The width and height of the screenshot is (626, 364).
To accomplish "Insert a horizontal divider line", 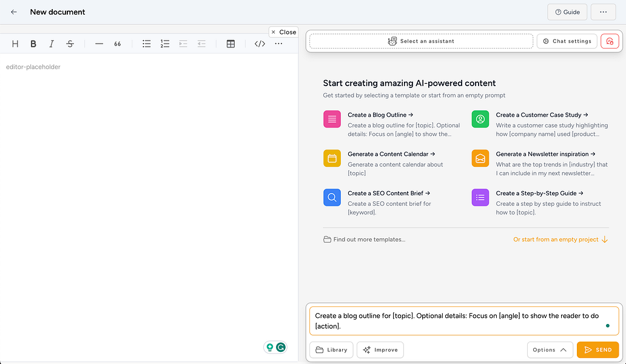I will tap(99, 44).
